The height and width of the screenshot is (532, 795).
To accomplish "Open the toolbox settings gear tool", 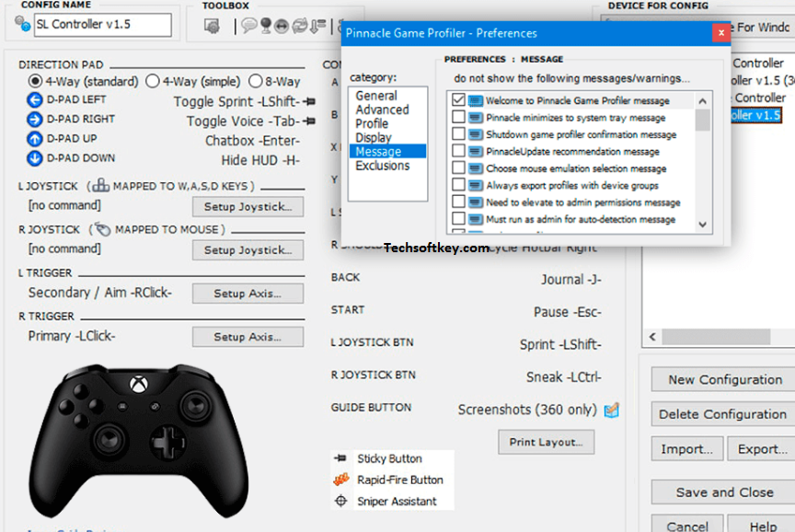I will click(212, 26).
